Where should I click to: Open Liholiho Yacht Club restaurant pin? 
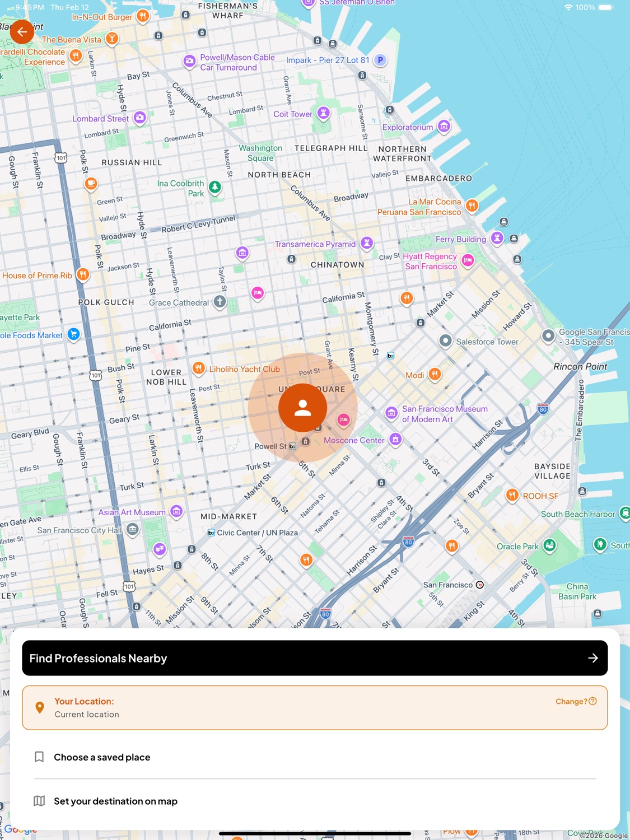198,368
